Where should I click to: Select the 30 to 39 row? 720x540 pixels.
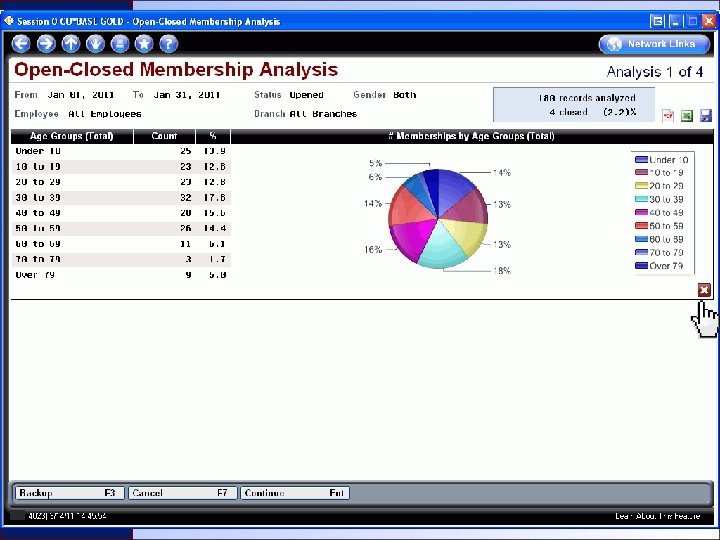121,198
